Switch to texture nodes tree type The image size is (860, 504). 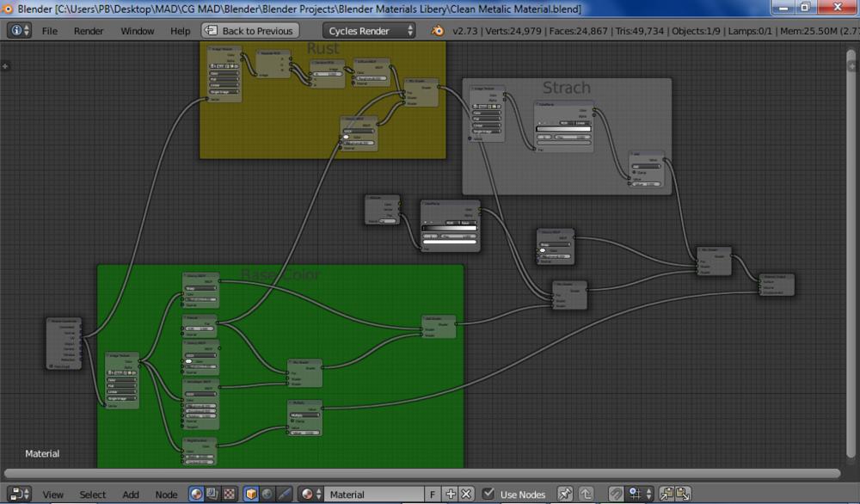tap(230, 495)
